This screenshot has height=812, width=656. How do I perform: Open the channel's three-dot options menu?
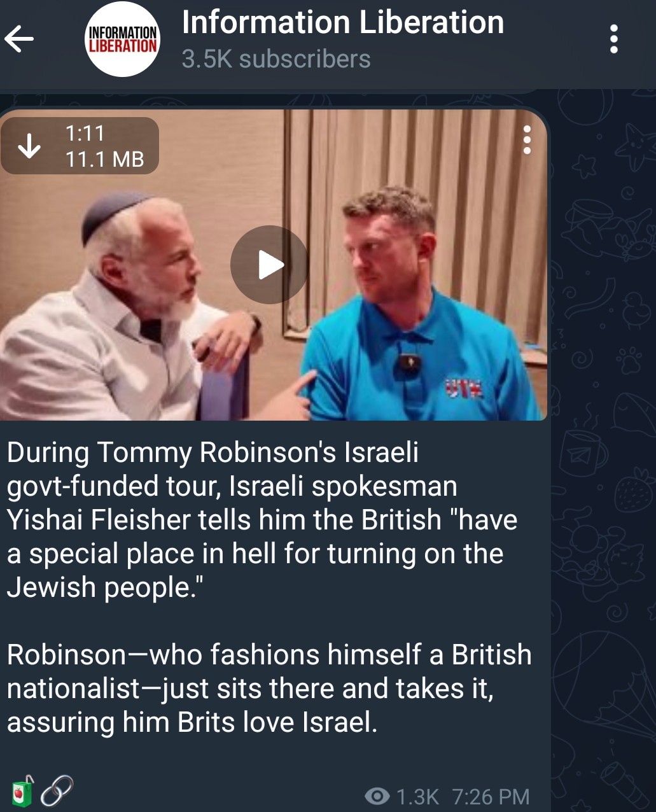click(x=613, y=39)
